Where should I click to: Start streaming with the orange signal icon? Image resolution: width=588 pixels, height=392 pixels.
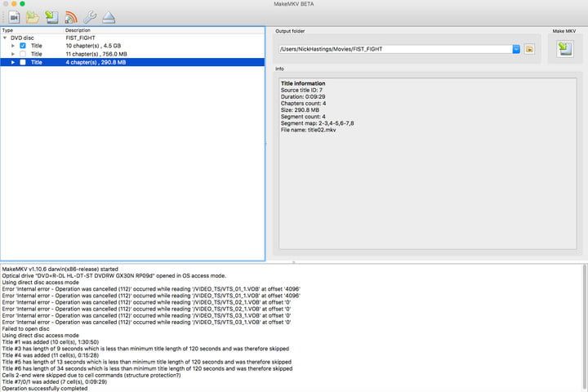click(71, 16)
